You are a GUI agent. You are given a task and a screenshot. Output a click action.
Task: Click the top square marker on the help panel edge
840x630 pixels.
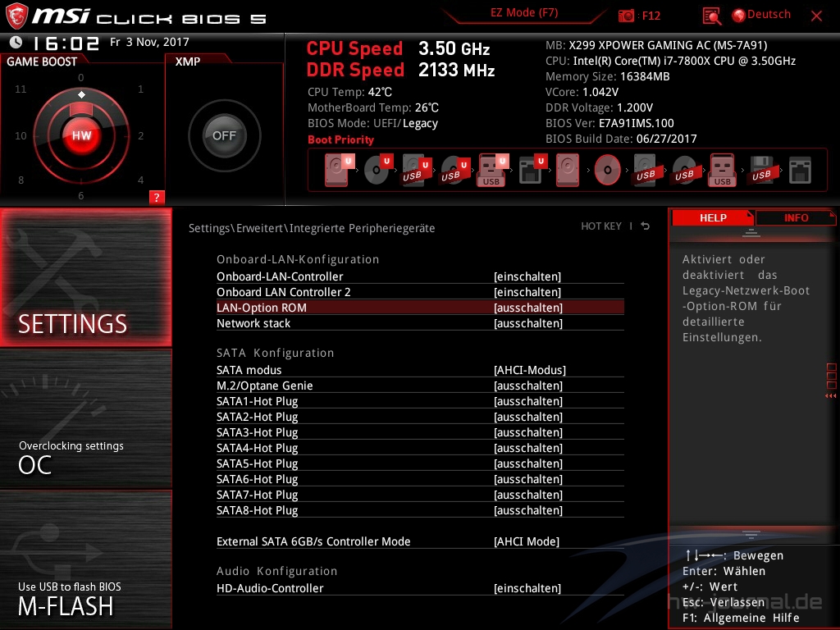(x=832, y=367)
